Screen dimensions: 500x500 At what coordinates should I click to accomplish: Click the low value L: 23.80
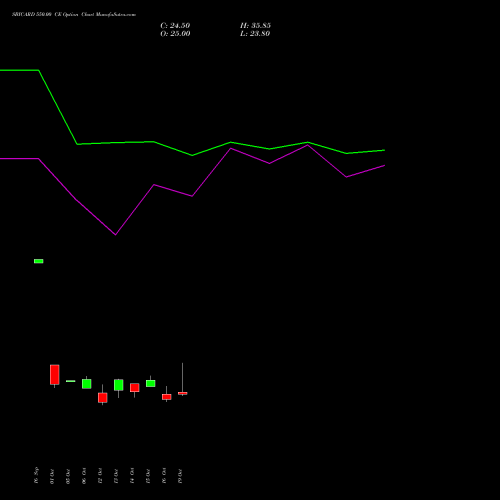(x=255, y=34)
